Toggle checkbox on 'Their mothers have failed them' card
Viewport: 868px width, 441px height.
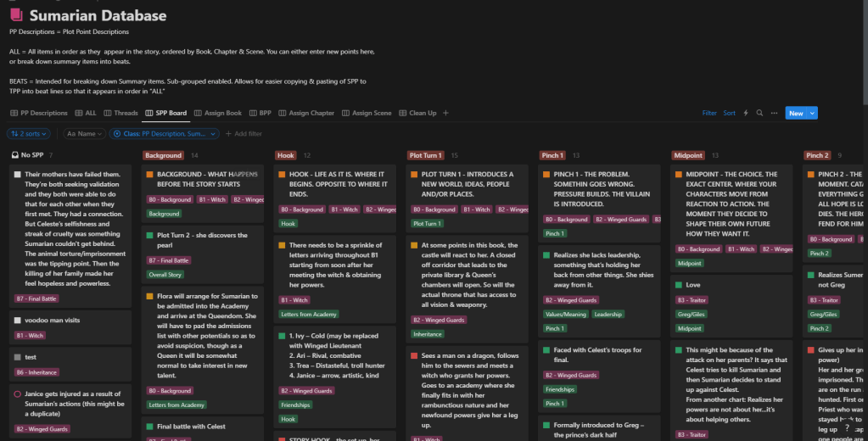[x=17, y=175]
